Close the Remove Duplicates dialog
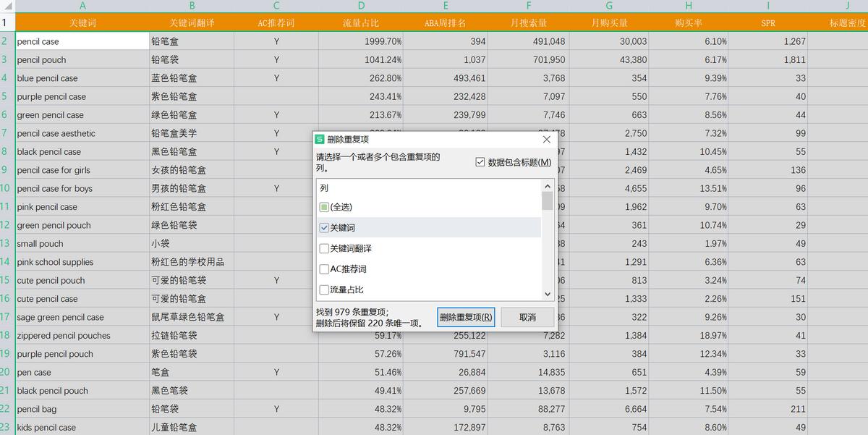The width and height of the screenshot is (868, 435). 546,139
